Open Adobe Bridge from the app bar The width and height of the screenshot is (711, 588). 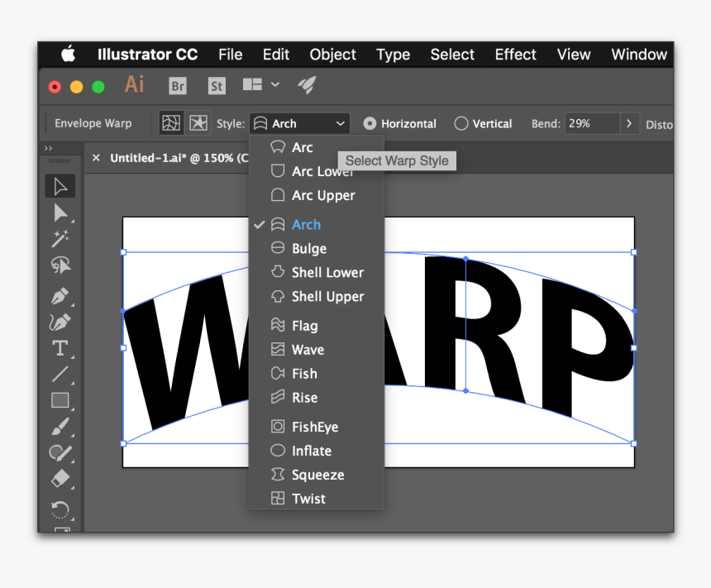tap(177, 85)
